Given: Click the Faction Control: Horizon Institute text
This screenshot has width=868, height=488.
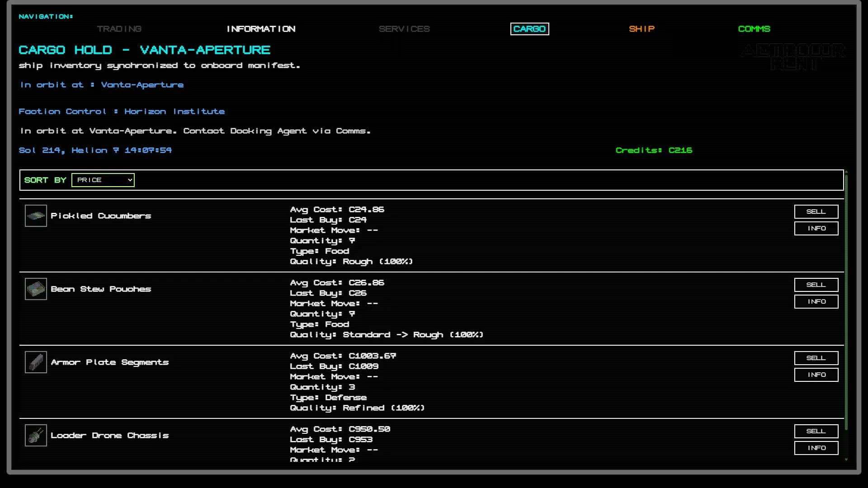Looking at the screenshot, I should [122, 111].
